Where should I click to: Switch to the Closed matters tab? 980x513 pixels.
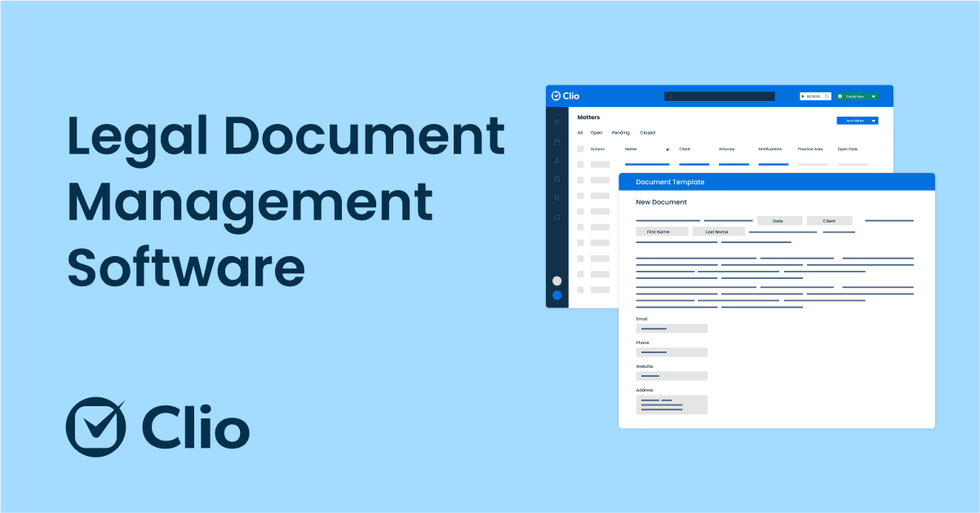click(x=647, y=133)
